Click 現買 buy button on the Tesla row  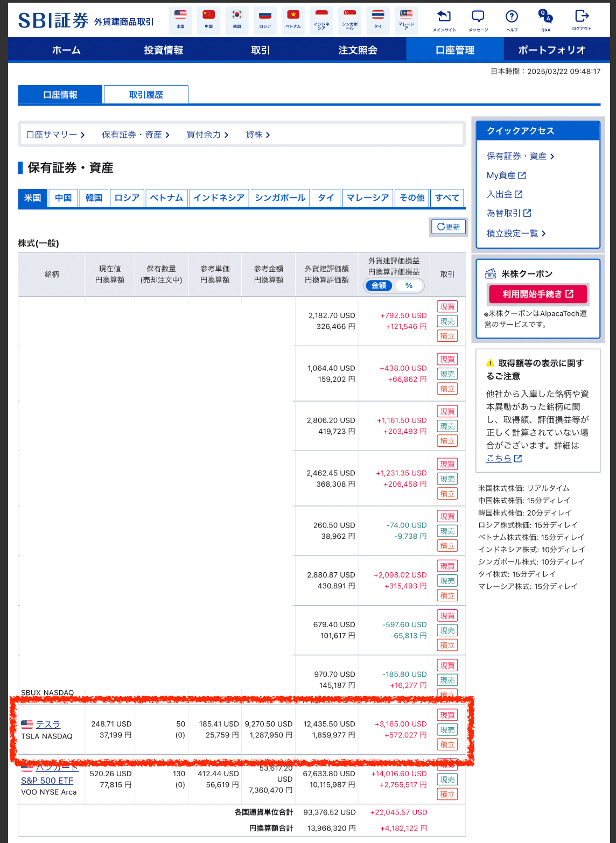(x=447, y=715)
